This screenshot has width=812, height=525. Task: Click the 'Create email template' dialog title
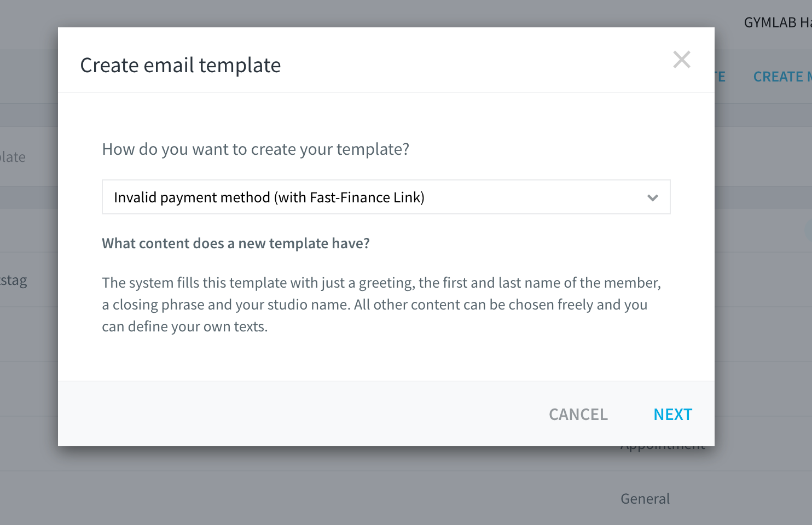click(181, 65)
